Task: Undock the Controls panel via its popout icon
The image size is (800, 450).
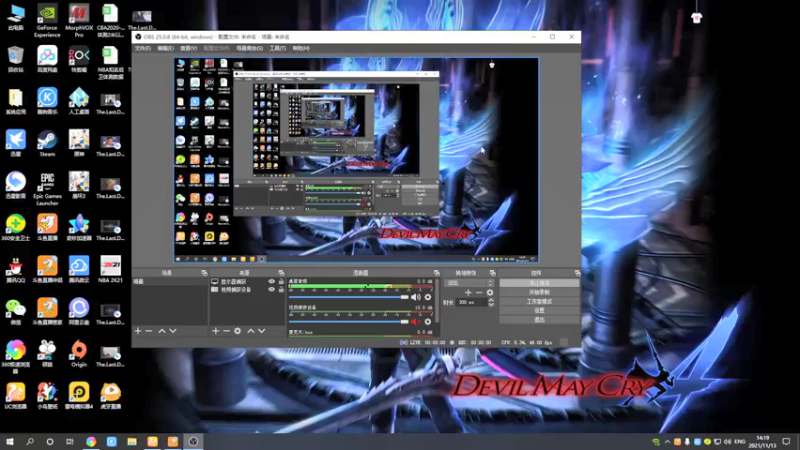Action: coord(577,273)
